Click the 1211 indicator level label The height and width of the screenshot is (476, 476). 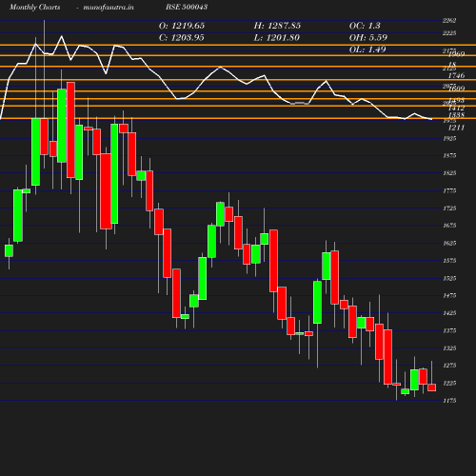tap(456, 128)
